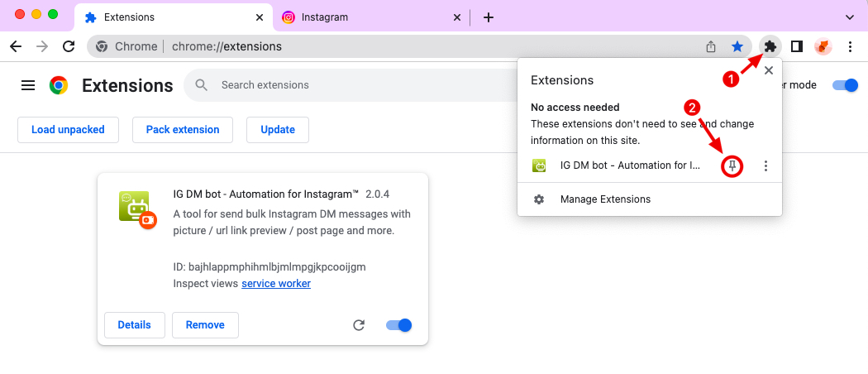The image size is (868, 374).
Task: Click IG DM bot icon in popup list
Action: (x=539, y=165)
